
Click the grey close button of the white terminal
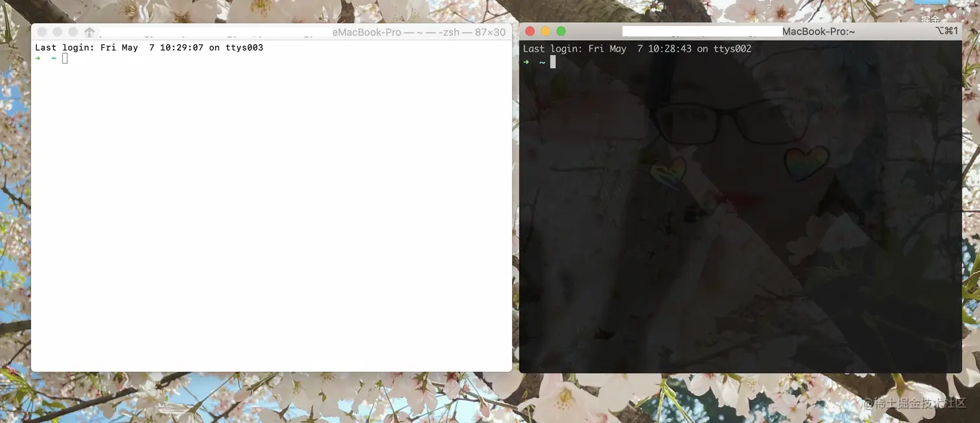42,32
